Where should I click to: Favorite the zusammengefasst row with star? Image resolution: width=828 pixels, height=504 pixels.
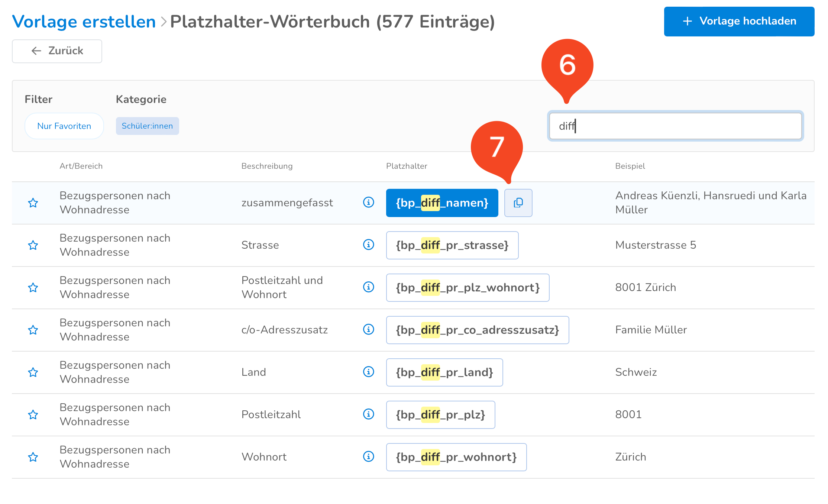point(33,203)
